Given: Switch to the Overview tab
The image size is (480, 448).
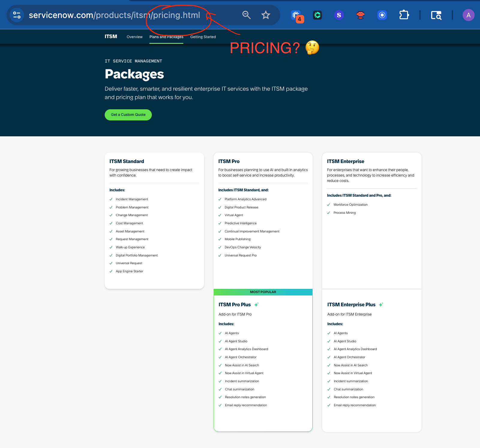Looking at the screenshot, I should click(134, 37).
